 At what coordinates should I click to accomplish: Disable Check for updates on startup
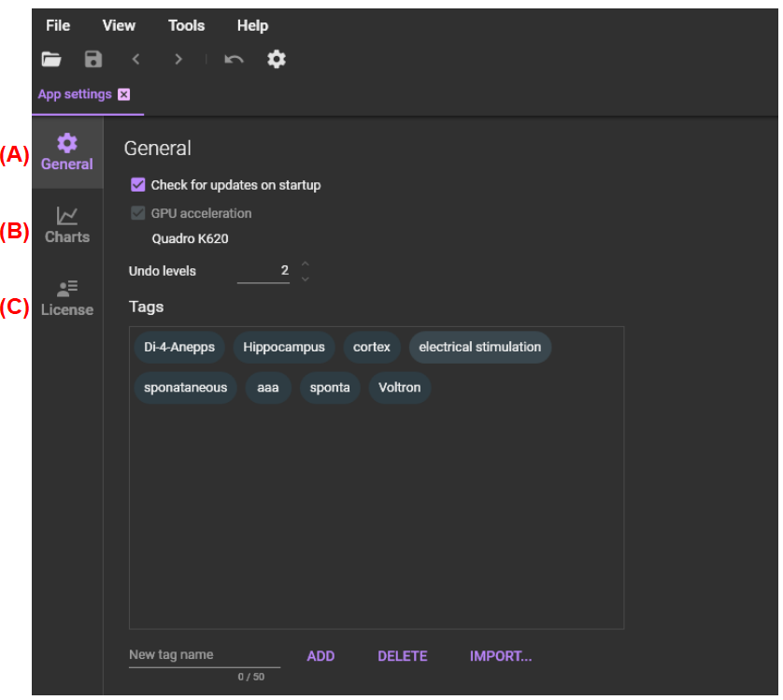[138, 185]
